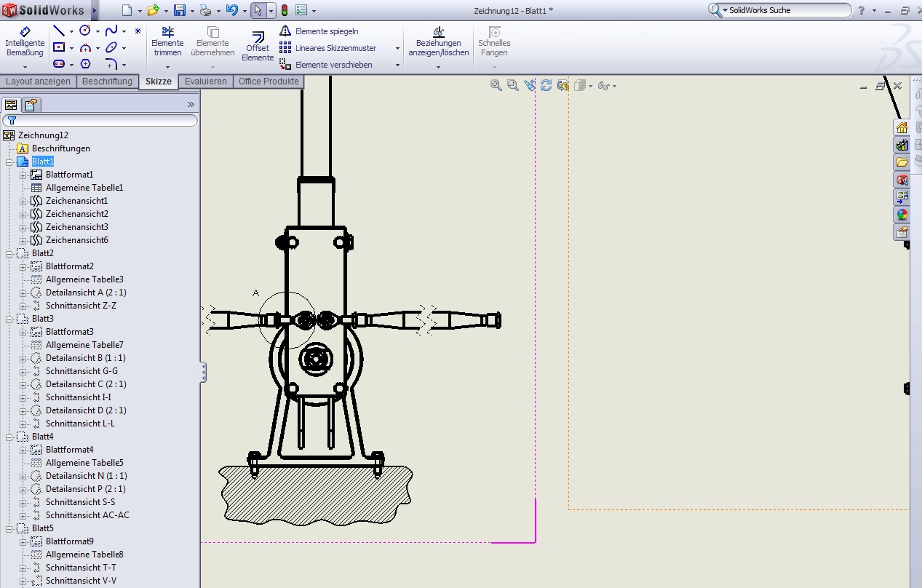922x588 pixels.
Task: Select the Line sketch tool
Action: coord(59,31)
